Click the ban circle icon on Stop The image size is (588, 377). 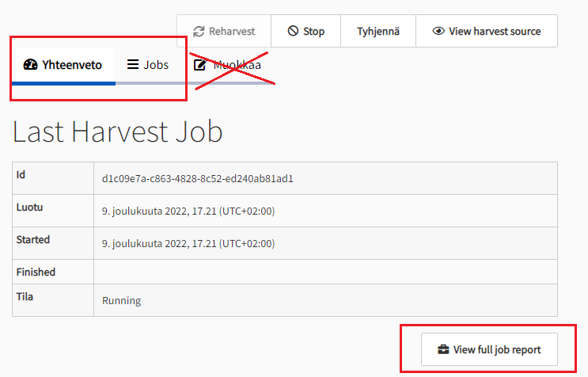pos(293,32)
